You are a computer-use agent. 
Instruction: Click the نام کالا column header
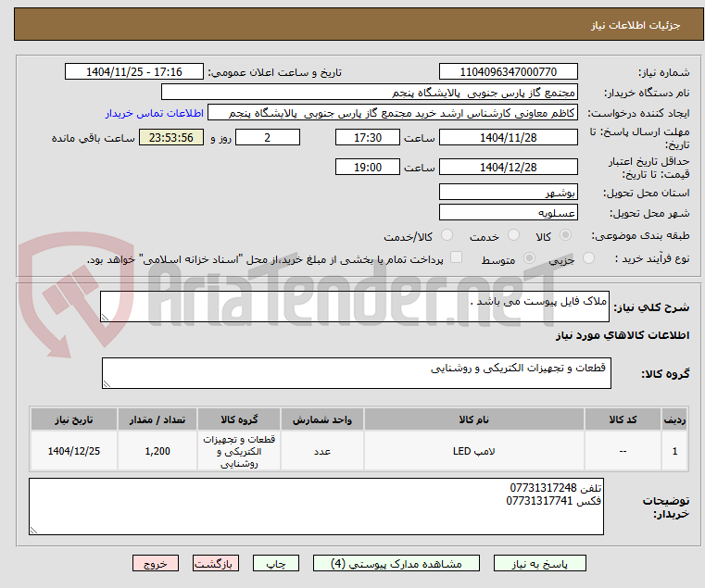[474, 419]
